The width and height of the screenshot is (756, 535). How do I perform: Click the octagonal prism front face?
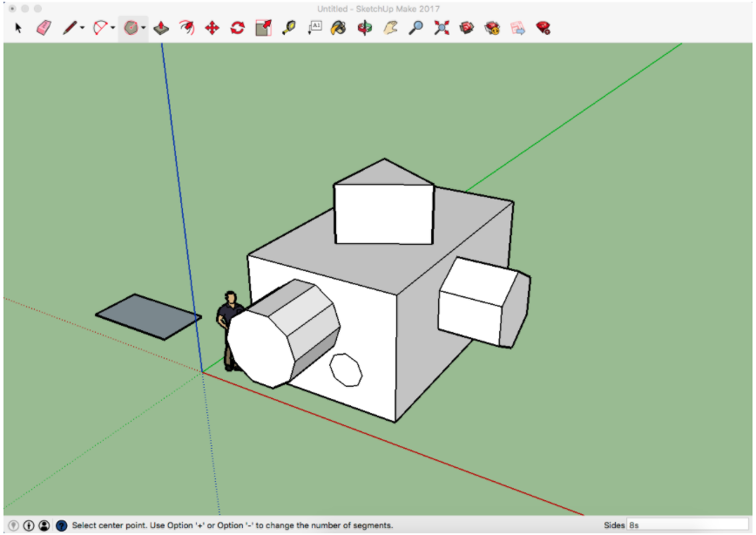pos(261,349)
